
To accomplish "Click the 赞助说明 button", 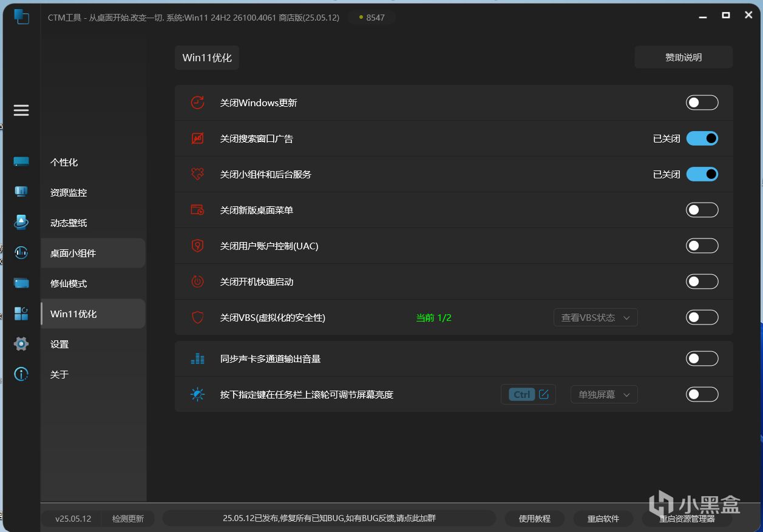I will pos(683,57).
